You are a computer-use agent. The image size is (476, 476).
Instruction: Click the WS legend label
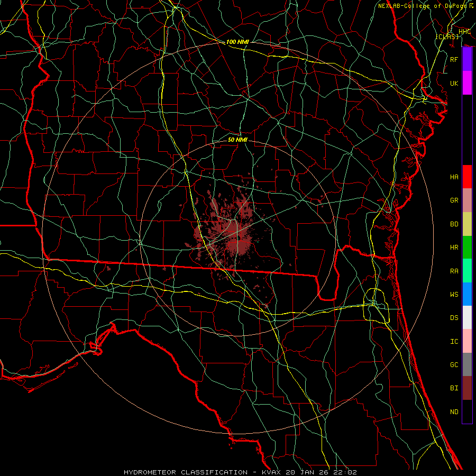tap(454, 295)
